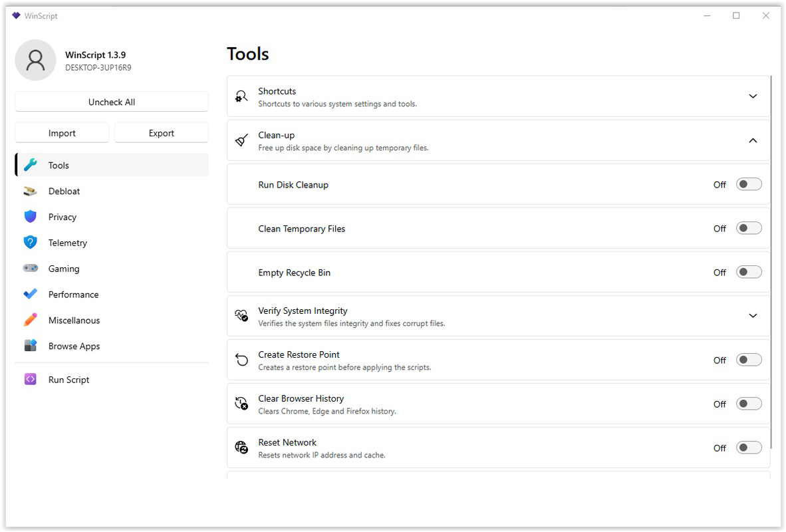This screenshot has width=786, height=532.
Task: Click the WinScript logo in title bar
Action: 16,15
